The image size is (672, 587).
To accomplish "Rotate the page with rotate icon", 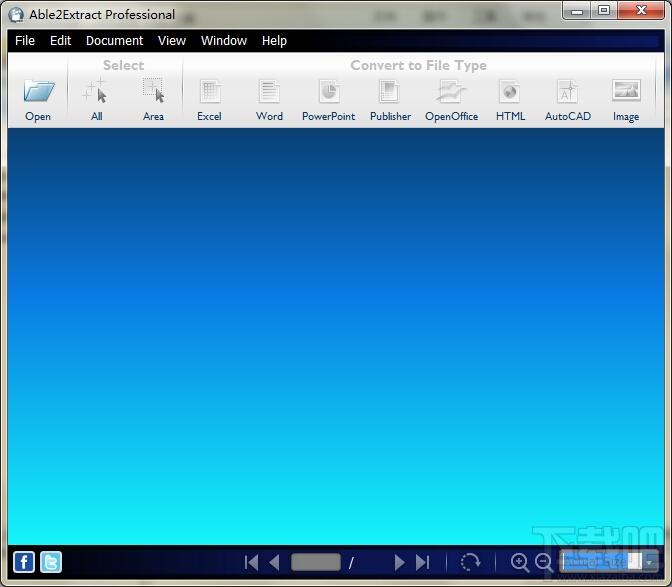I will (x=470, y=562).
